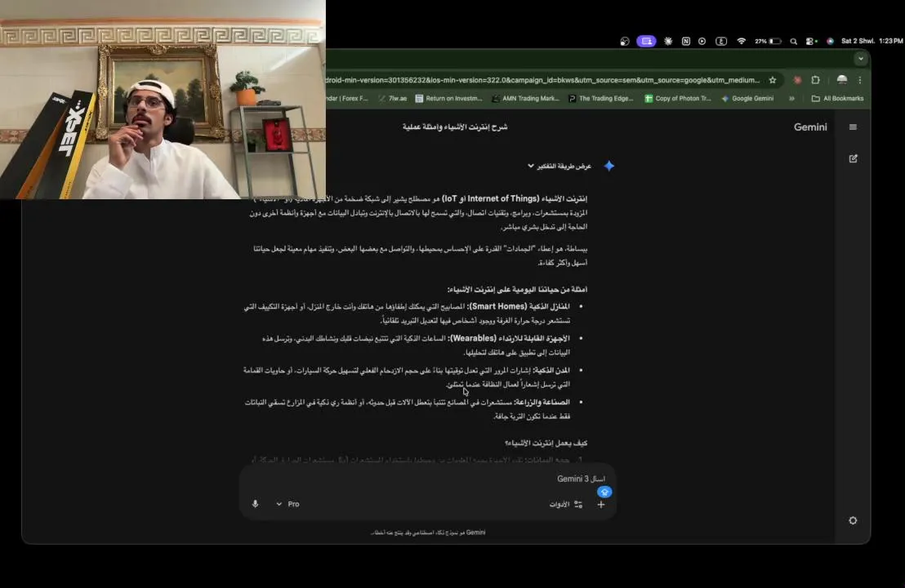Image resolution: width=905 pixels, height=588 pixels.
Task: Click the plus attach button in prompt box
Action: 601,505
